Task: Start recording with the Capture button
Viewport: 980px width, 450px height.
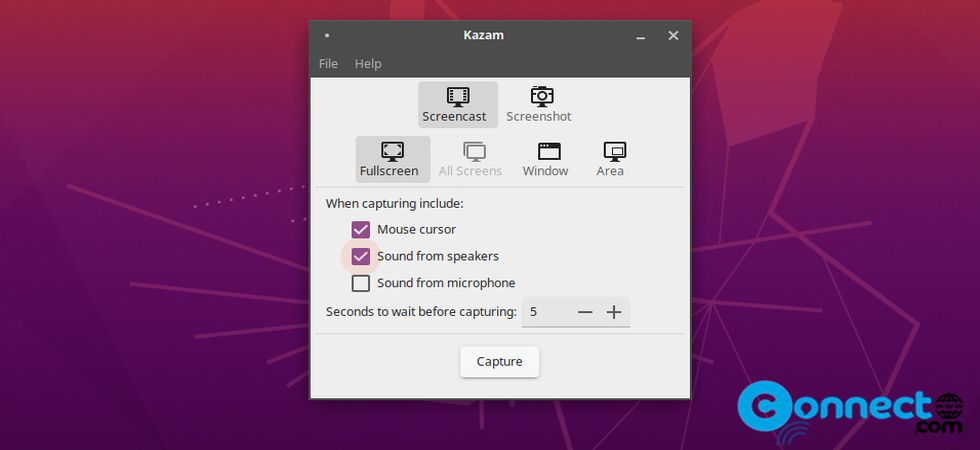Action: [x=499, y=362]
